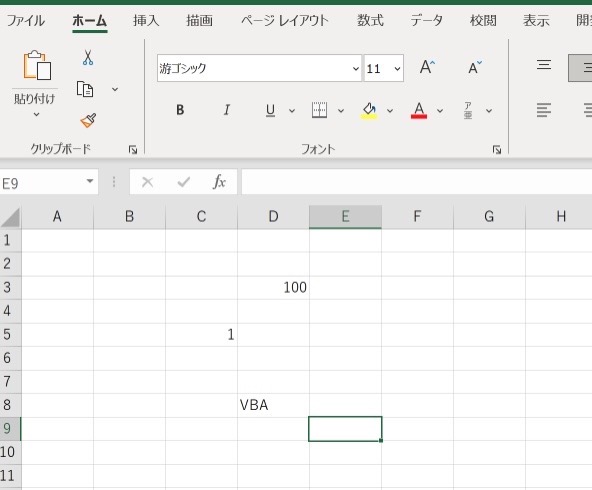Viewport: 592px width, 490px height.
Task: Decrease font size with the smaller A icon
Action: click(x=475, y=67)
